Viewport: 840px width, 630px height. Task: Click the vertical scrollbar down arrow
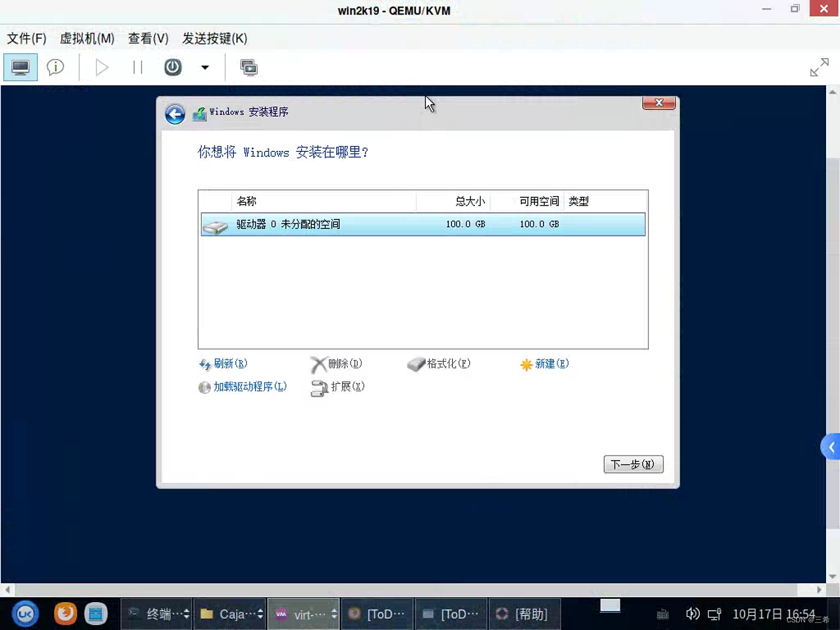[x=832, y=576]
